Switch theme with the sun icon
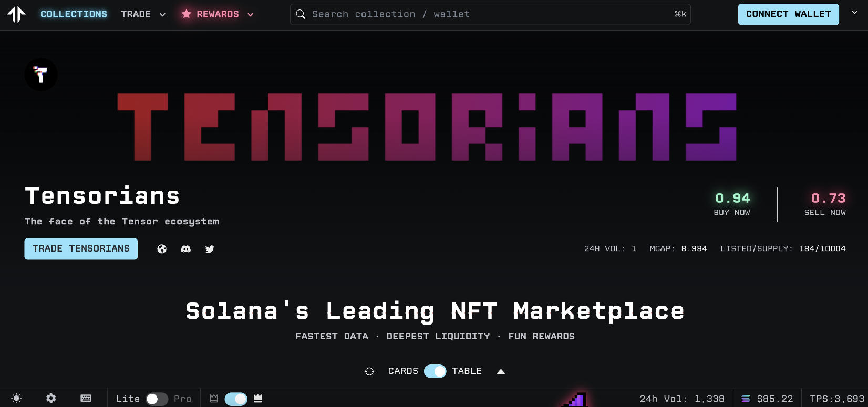The height and width of the screenshot is (407, 868). 16,399
